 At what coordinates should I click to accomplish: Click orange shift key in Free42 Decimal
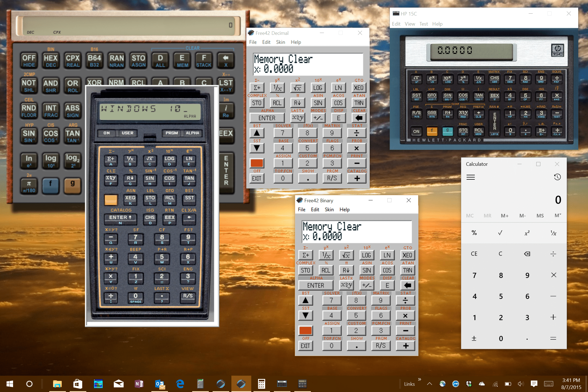click(257, 163)
